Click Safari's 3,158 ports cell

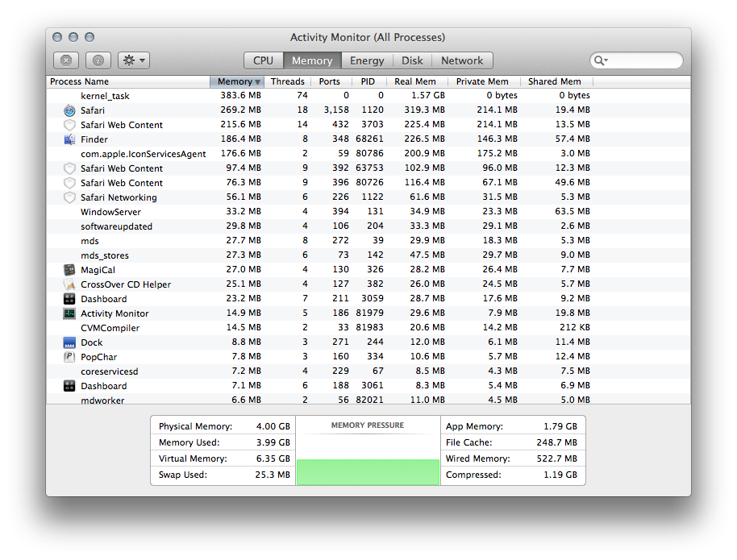pos(336,110)
